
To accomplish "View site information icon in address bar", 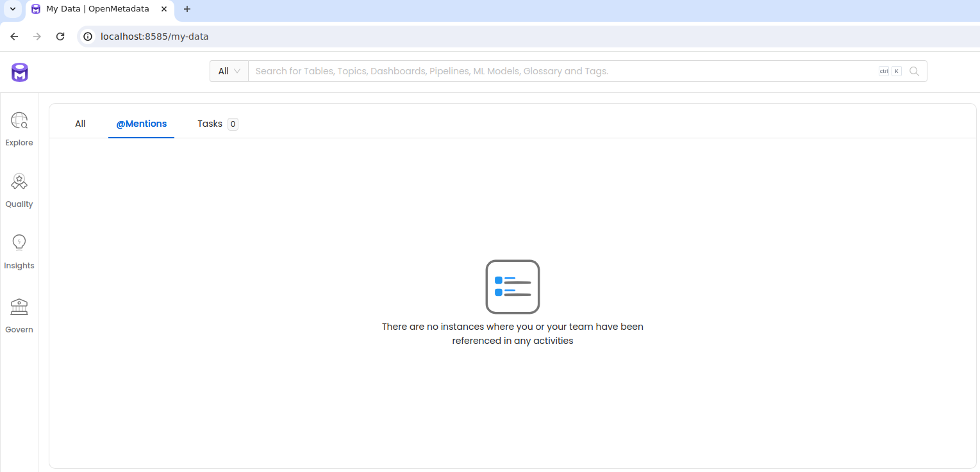I will (88, 37).
